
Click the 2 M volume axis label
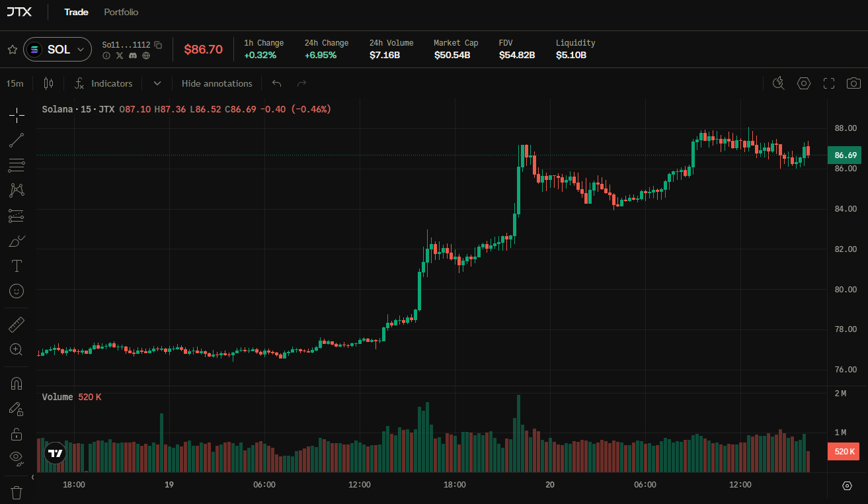pos(840,394)
